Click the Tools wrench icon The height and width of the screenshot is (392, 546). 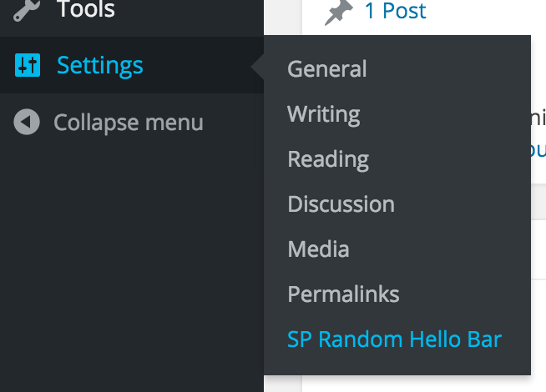click(27, 11)
